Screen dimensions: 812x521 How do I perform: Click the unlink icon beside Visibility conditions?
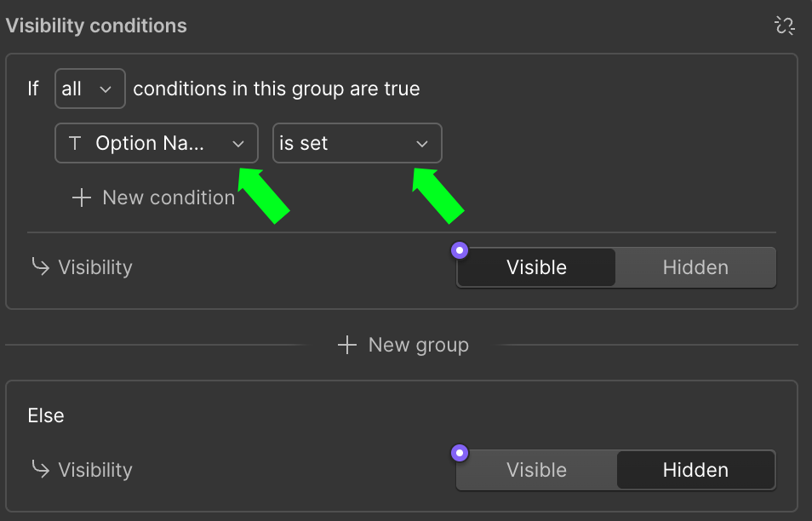(x=784, y=26)
